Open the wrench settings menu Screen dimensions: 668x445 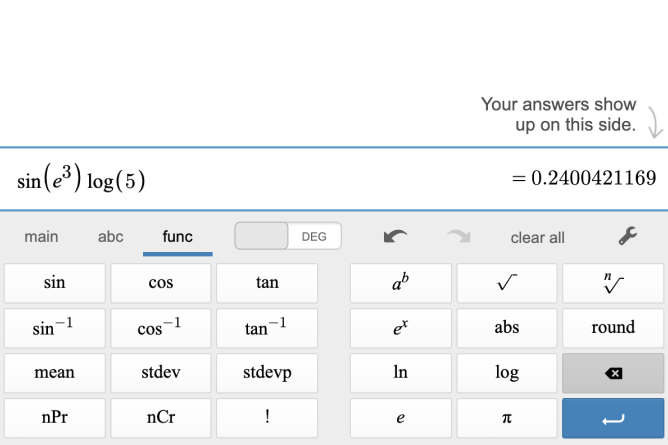pos(628,237)
